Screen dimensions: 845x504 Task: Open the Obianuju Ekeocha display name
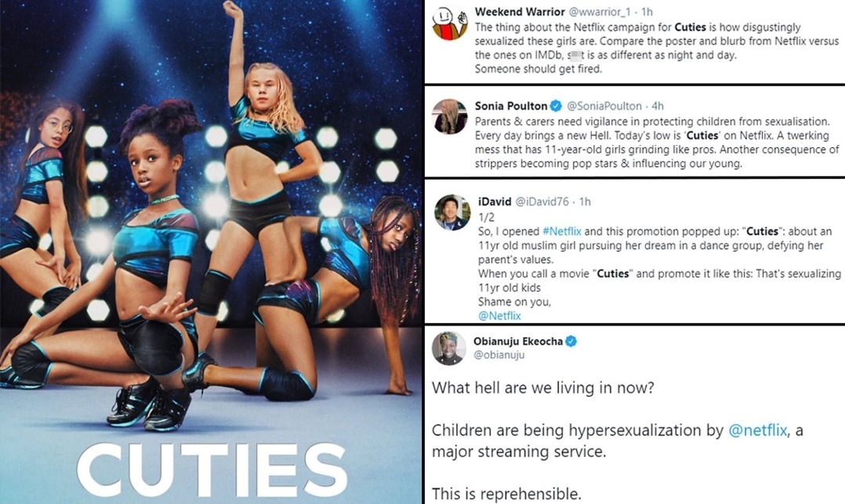point(518,341)
